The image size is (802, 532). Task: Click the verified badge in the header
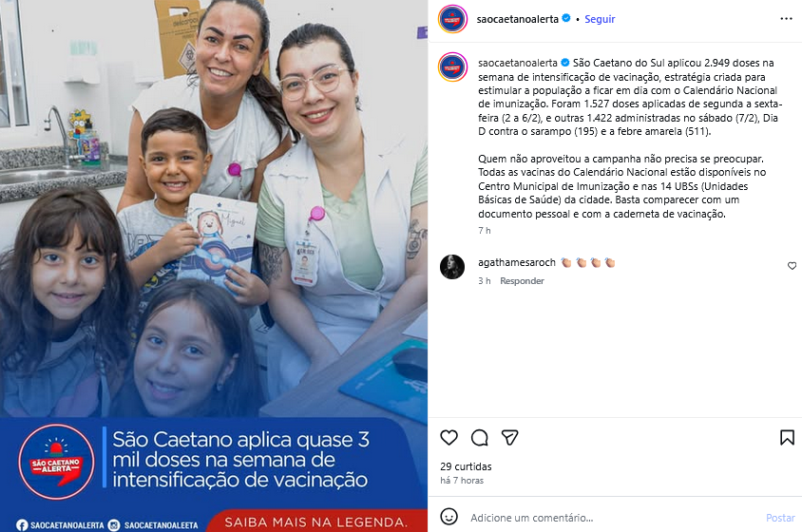[566, 18]
